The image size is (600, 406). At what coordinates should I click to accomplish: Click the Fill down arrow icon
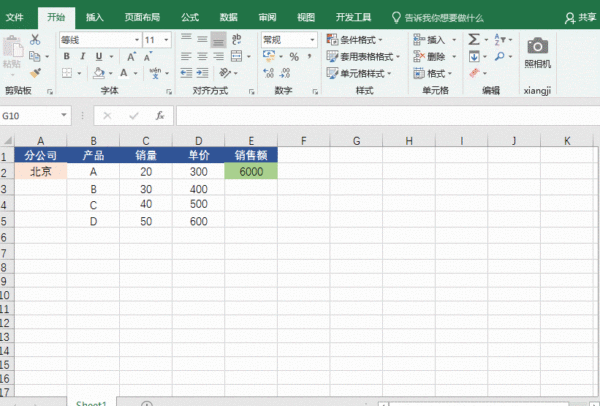pos(474,57)
